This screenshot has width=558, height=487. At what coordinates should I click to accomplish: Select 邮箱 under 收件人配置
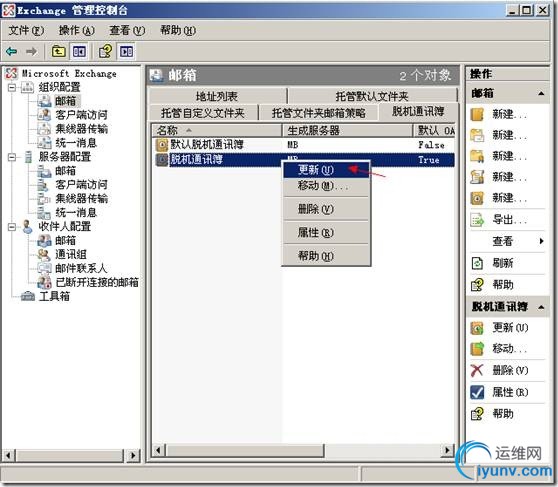tap(65, 240)
